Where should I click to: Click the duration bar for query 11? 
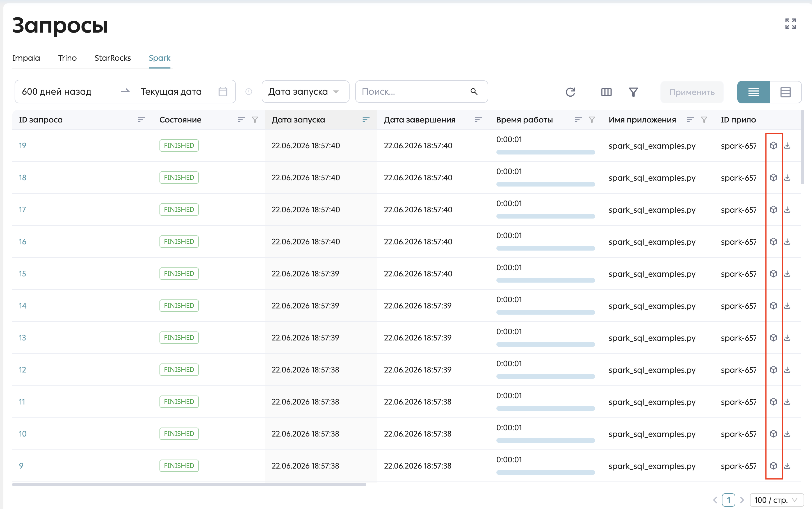pyautogui.click(x=546, y=408)
